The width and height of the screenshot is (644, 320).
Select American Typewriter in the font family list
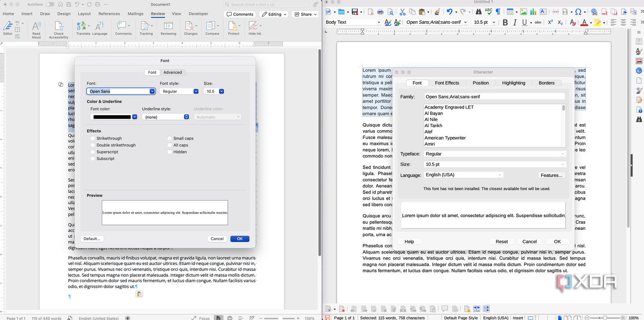(x=445, y=138)
